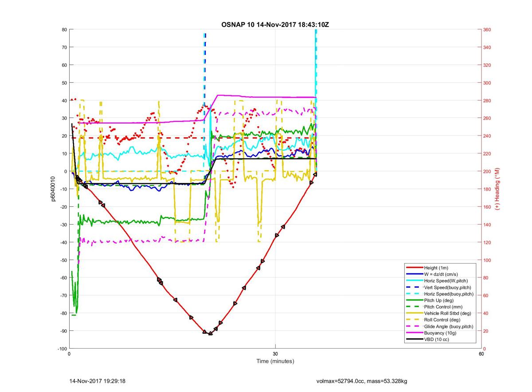Click the 'Horiz Speed(W,pitch)' legend entry
The width and height of the screenshot is (532, 392).
(x=446, y=281)
